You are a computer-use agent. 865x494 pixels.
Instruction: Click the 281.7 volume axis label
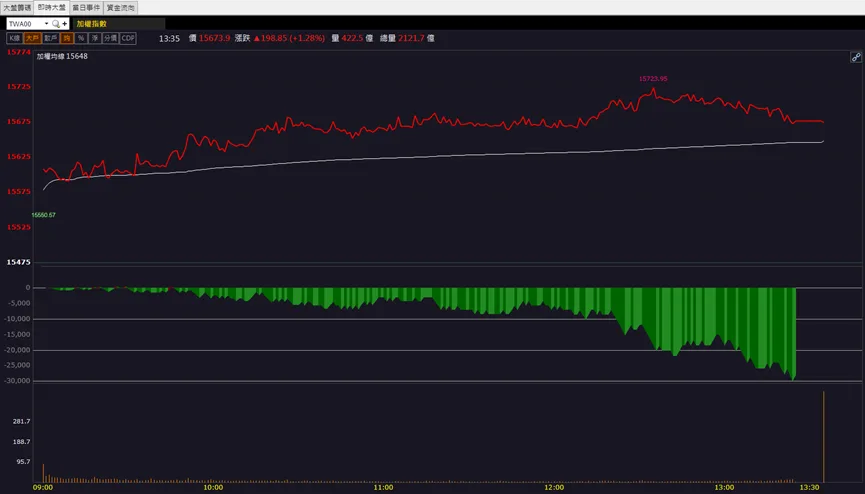pyautogui.click(x=22, y=421)
